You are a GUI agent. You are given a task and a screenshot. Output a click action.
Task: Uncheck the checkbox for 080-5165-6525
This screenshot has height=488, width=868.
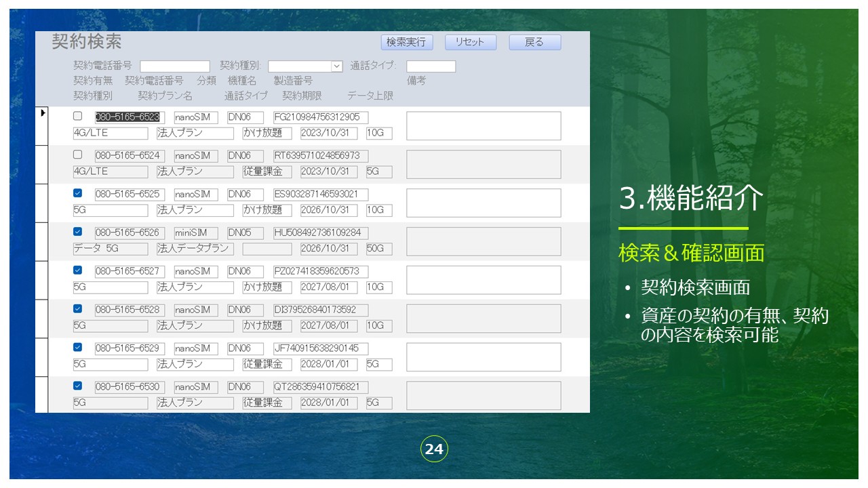77,193
